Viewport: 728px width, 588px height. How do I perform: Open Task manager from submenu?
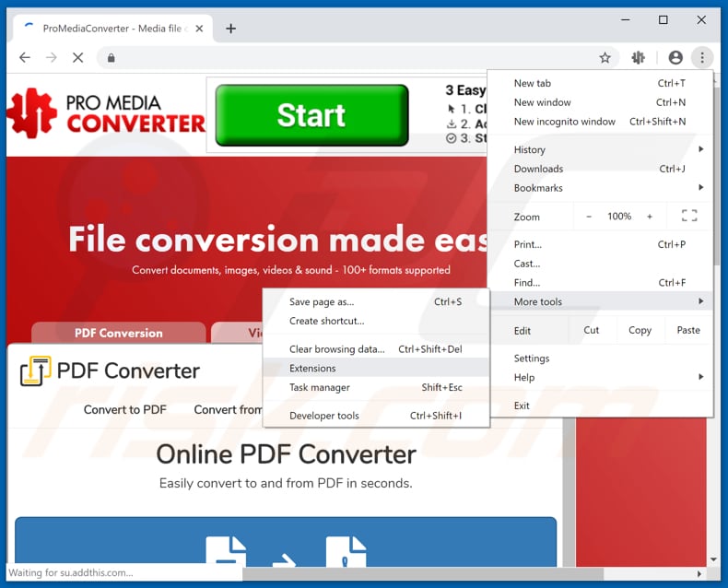(376, 387)
